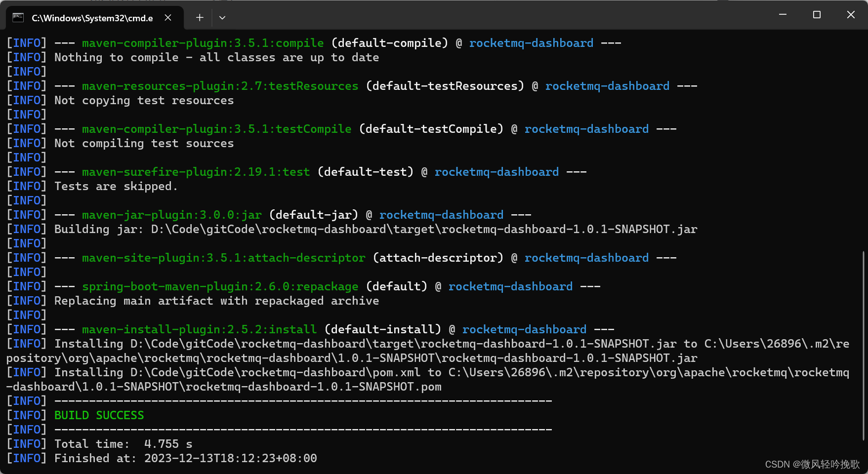The height and width of the screenshot is (474, 868).
Task: Click maven-resources-plugin:2.7:testResources text
Action: pyautogui.click(x=220, y=86)
